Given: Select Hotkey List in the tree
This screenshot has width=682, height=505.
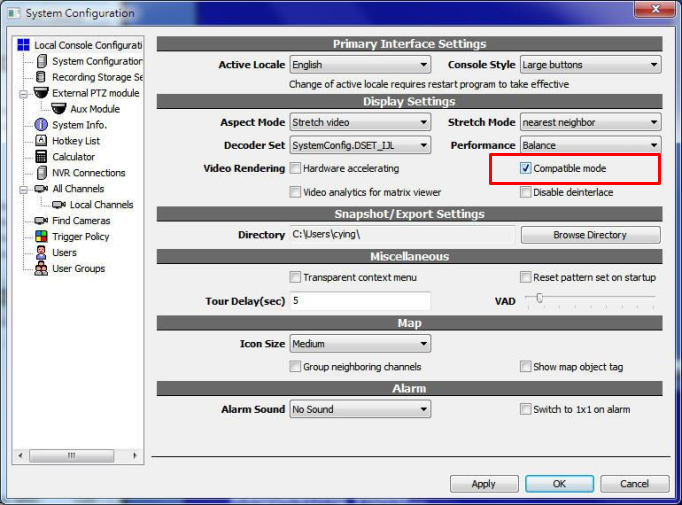Looking at the screenshot, I should click(76, 141).
